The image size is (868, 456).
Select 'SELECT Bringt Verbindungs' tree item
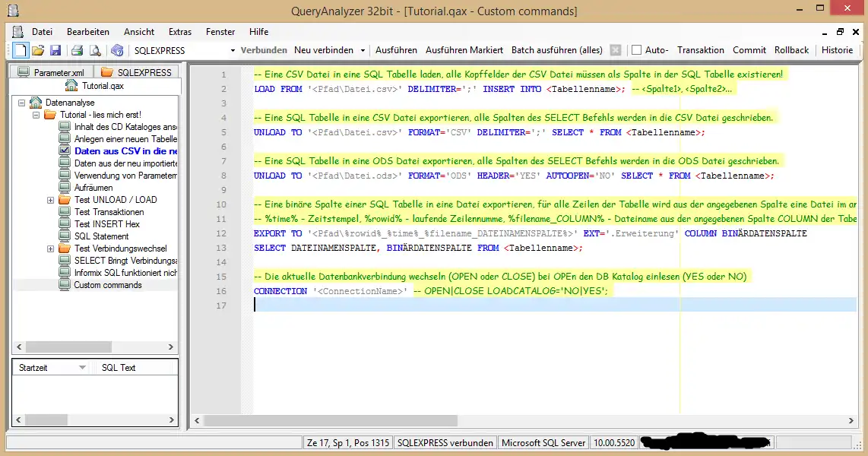pyautogui.click(x=125, y=261)
